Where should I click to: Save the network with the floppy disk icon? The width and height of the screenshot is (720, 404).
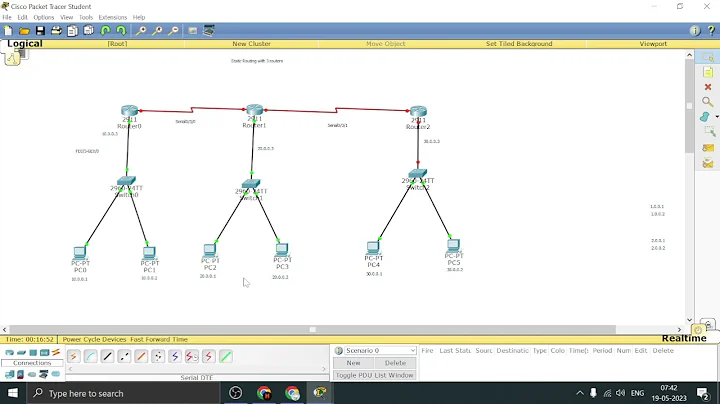[40, 31]
